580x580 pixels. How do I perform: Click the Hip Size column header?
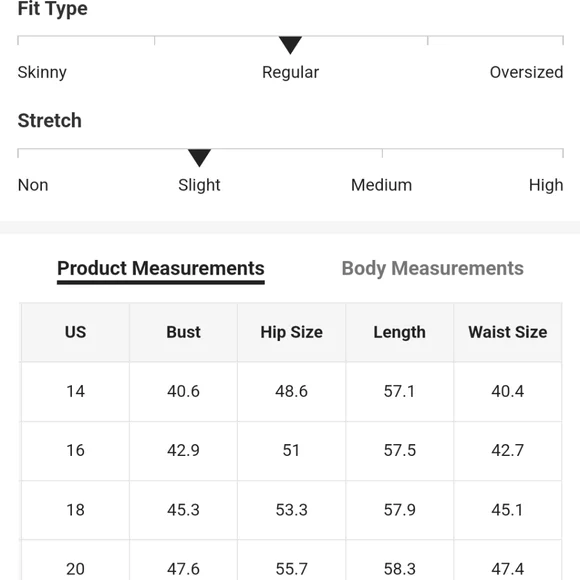(291, 332)
